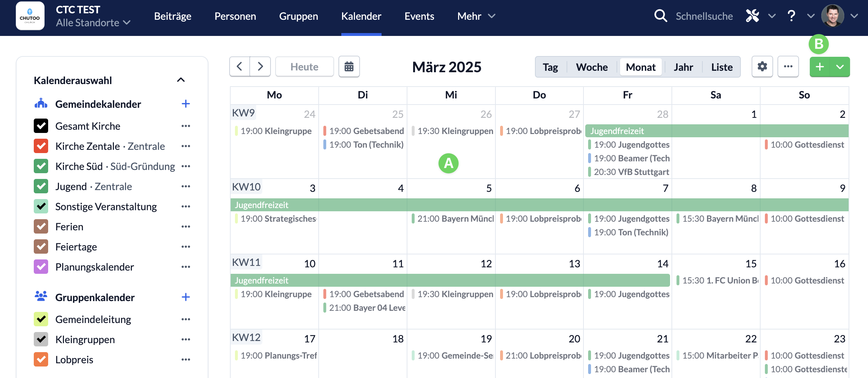Open the three-dot more options button
The image size is (868, 378).
click(x=788, y=66)
